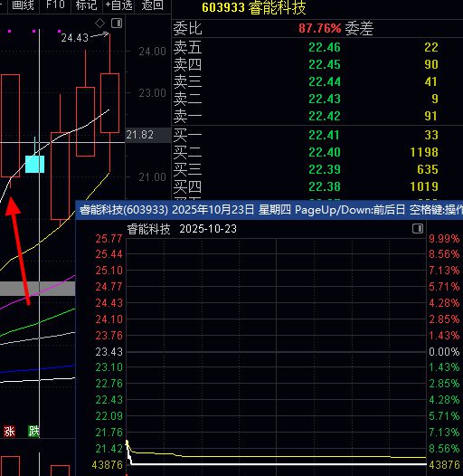
Task: Toggle the panel icon in the 2025-10-23 intraday popup
Action: tap(418, 229)
